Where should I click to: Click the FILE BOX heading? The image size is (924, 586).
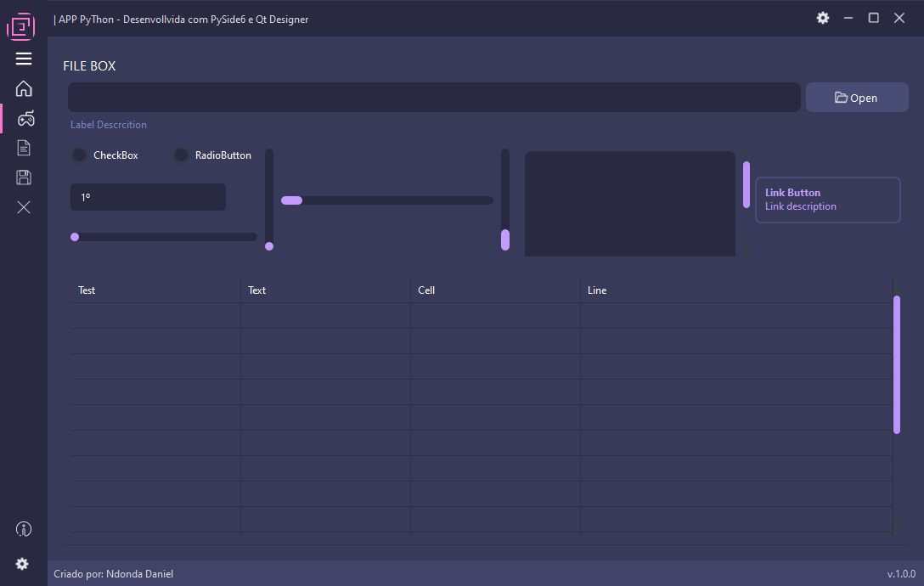point(89,66)
